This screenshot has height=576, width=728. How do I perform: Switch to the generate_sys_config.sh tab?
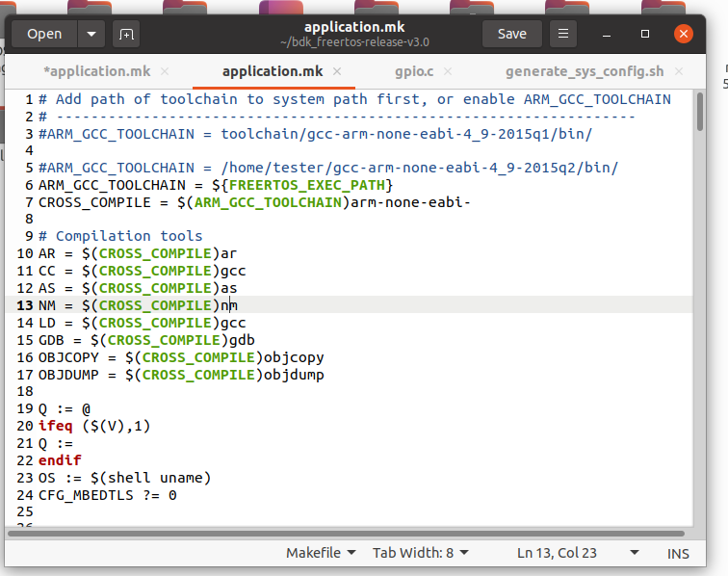pos(585,71)
